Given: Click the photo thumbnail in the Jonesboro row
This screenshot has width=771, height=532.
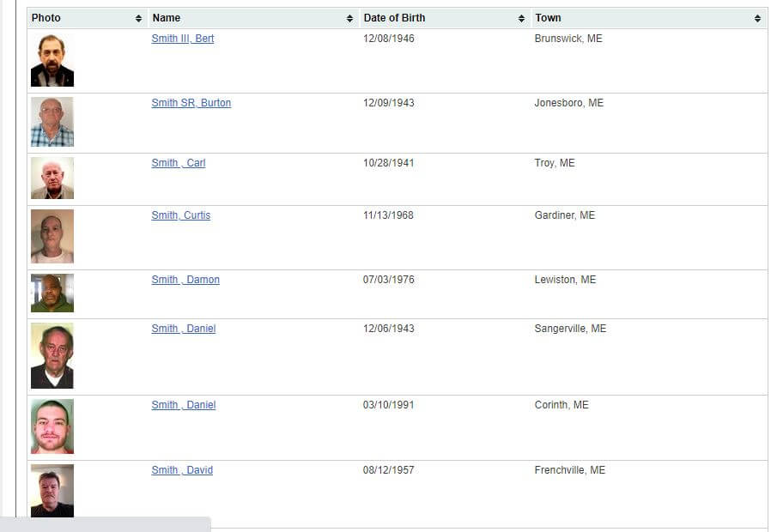Looking at the screenshot, I should (x=52, y=122).
